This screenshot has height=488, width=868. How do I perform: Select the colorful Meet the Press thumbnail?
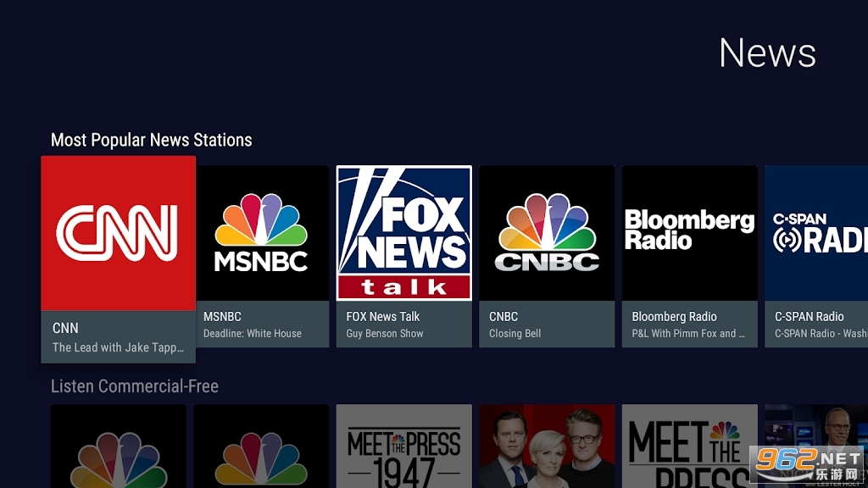click(689, 446)
